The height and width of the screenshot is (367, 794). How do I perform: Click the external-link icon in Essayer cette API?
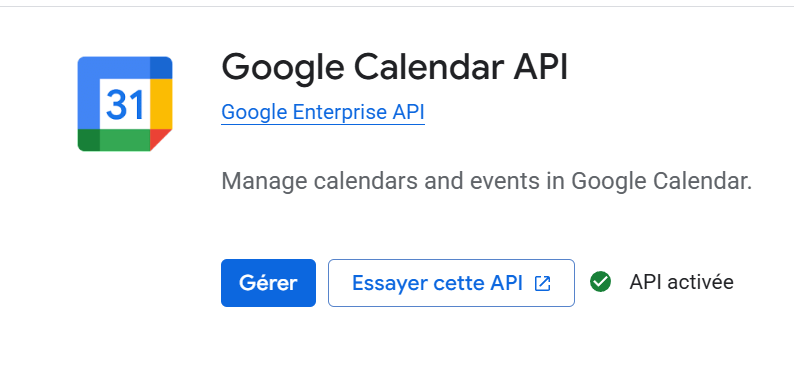542,283
